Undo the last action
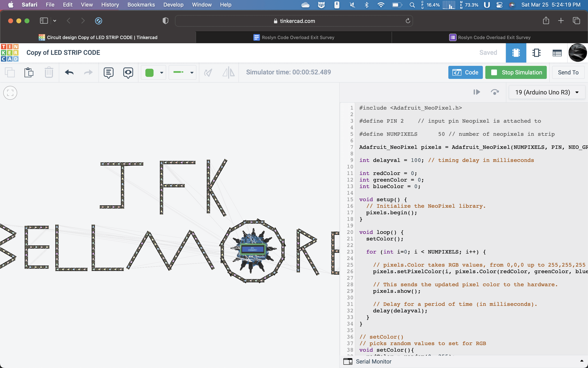The image size is (588, 368). [x=69, y=72]
